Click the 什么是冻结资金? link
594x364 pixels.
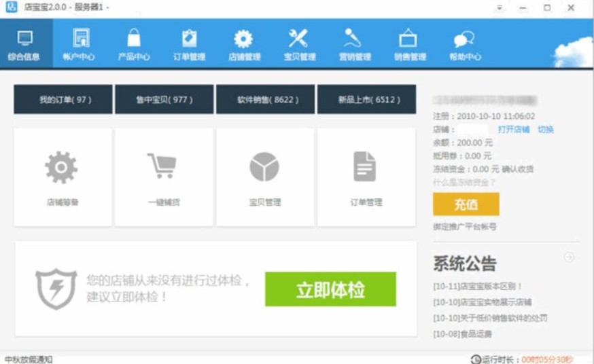pos(464,183)
